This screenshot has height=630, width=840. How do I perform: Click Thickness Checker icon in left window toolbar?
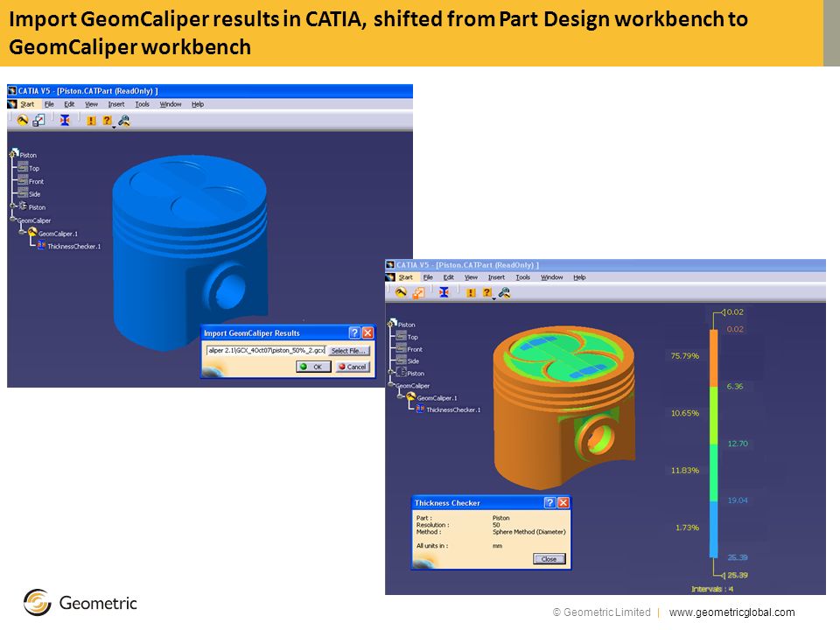[x=65, y=120]
